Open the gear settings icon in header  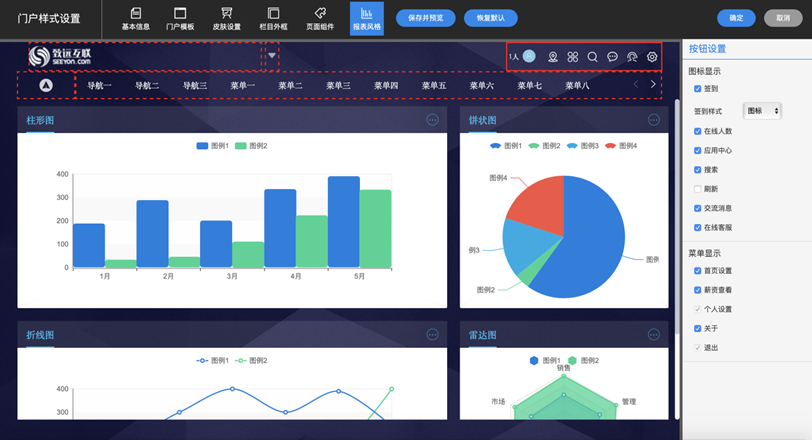(652, 57)
